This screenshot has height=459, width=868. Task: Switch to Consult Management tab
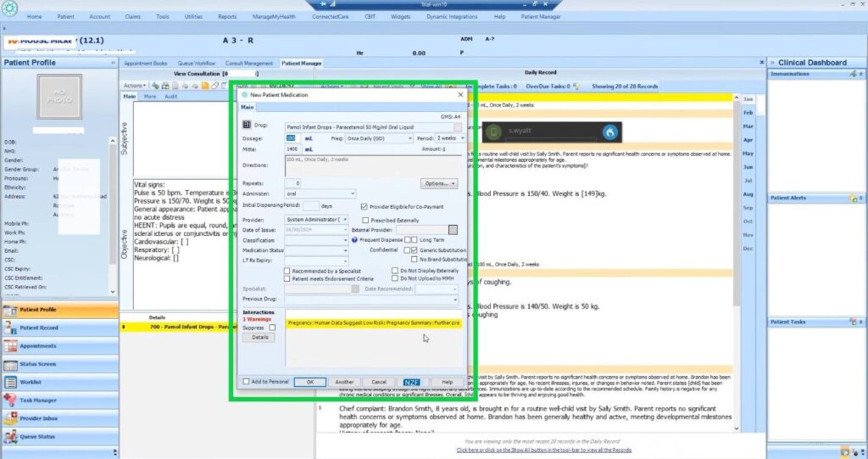[249, 63]
